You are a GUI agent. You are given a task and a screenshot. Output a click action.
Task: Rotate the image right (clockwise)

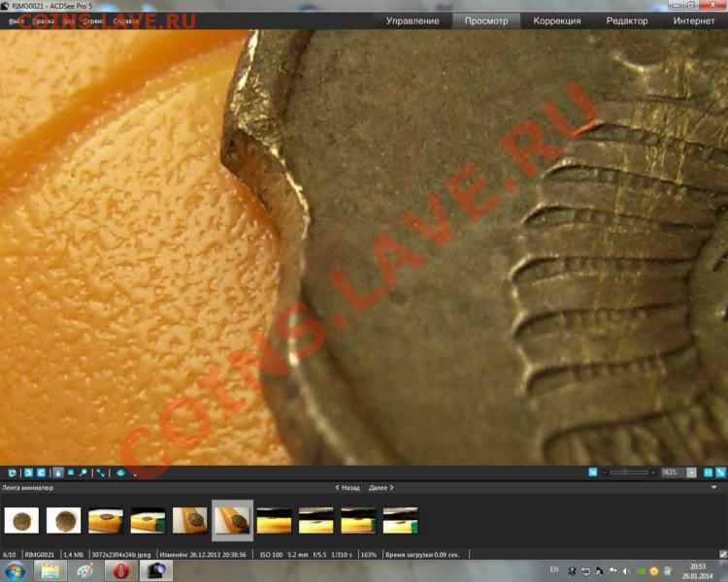[41, 472]
